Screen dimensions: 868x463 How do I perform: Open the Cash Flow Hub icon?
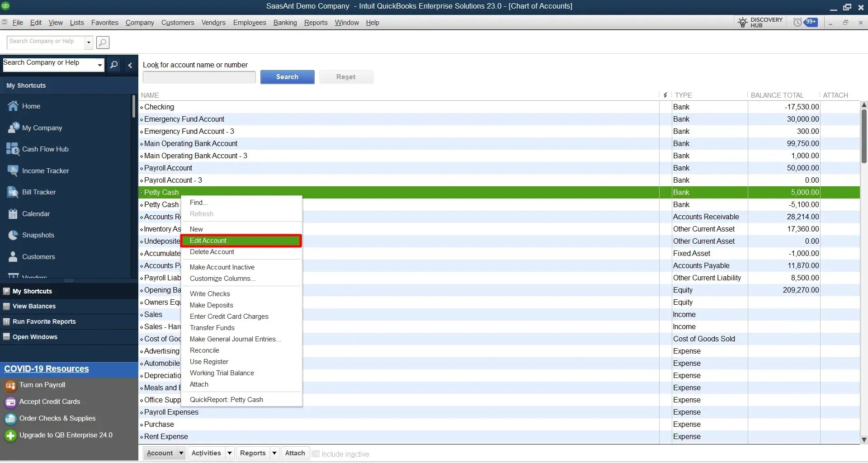tap(13, 149)
